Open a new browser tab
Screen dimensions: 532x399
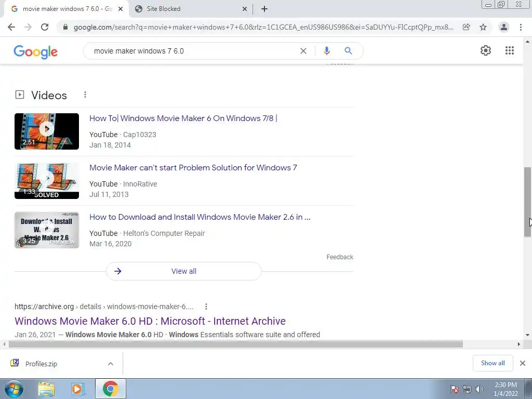[x=264, y=9]
